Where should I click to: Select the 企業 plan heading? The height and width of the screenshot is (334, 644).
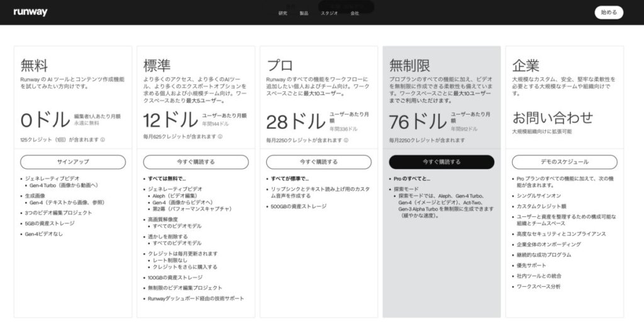pos(526,65)
